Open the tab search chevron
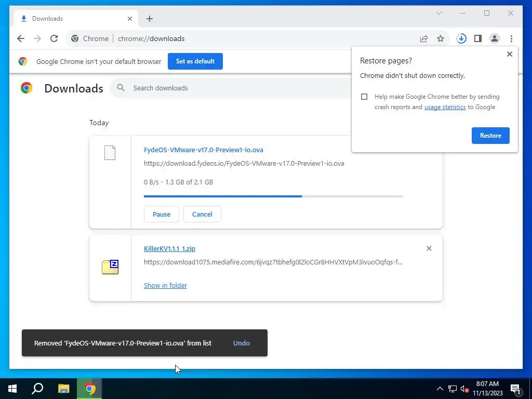This screenshot has width=532, height=399. [439, 13]
